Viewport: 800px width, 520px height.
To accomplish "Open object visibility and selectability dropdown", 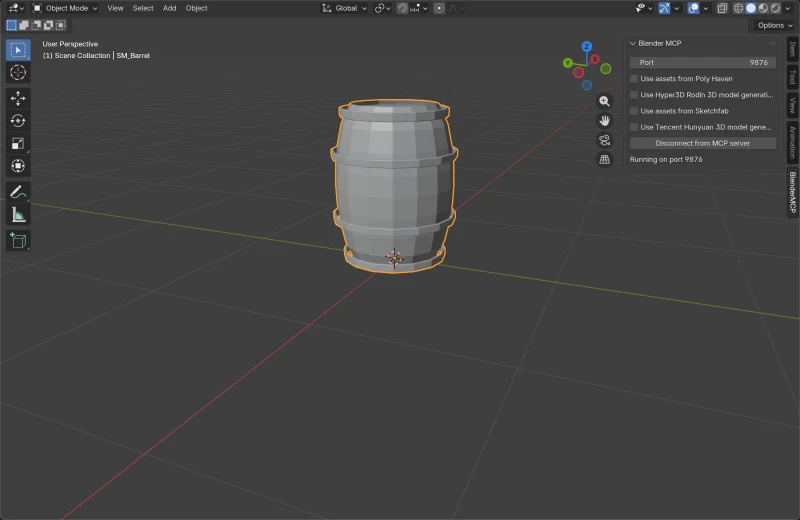I will point(643,8).
